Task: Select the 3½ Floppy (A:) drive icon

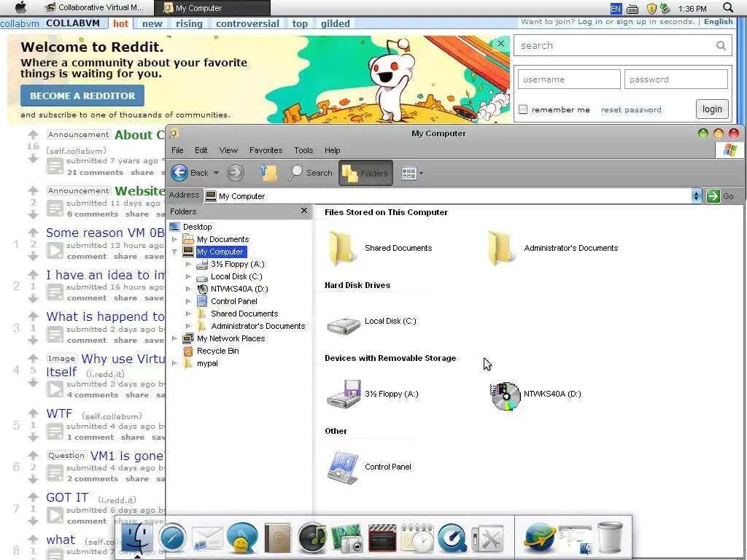Action: [344, 394]
